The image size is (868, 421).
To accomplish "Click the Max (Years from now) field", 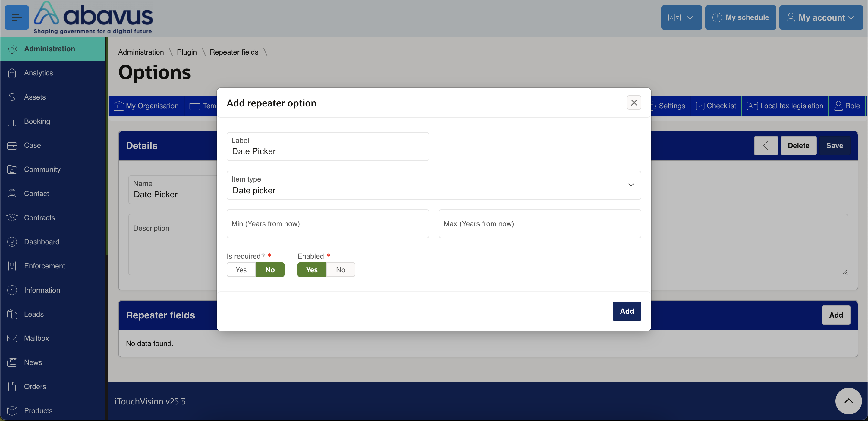I will tap(540, 224).
